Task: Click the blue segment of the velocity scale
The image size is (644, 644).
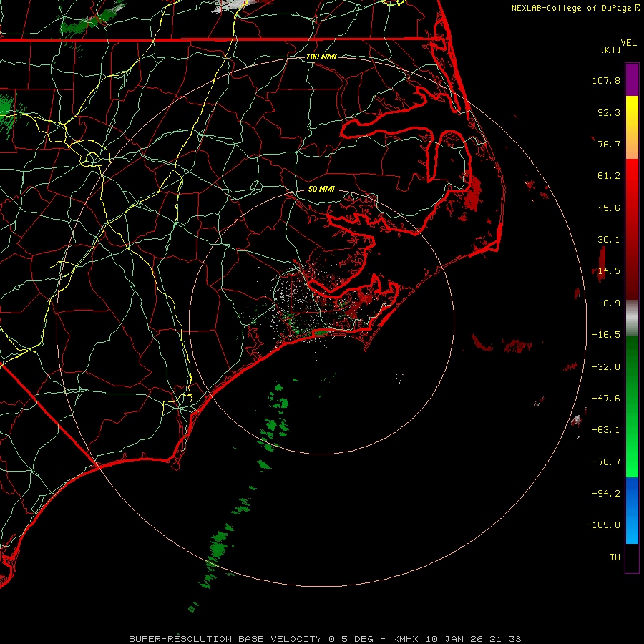Action: click(632, 510)
